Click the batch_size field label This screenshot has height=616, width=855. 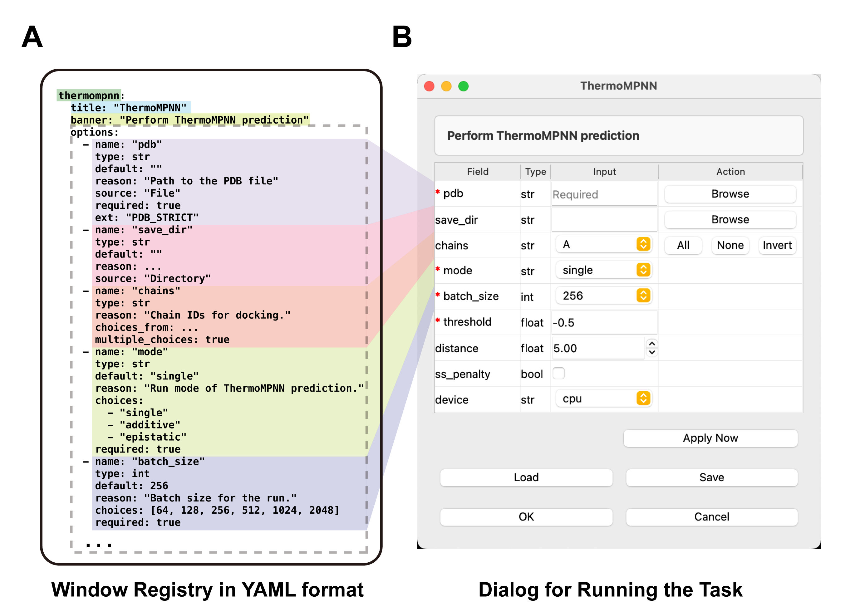coord(471,296)
